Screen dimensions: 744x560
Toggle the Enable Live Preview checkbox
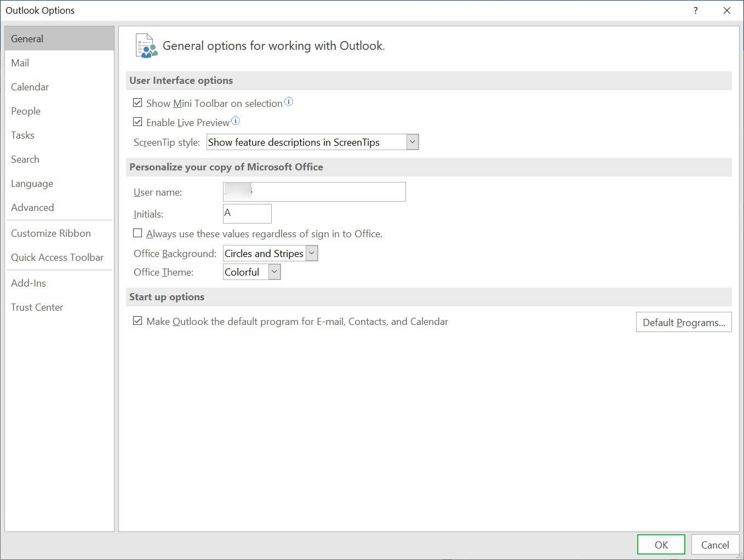point(138,122)
